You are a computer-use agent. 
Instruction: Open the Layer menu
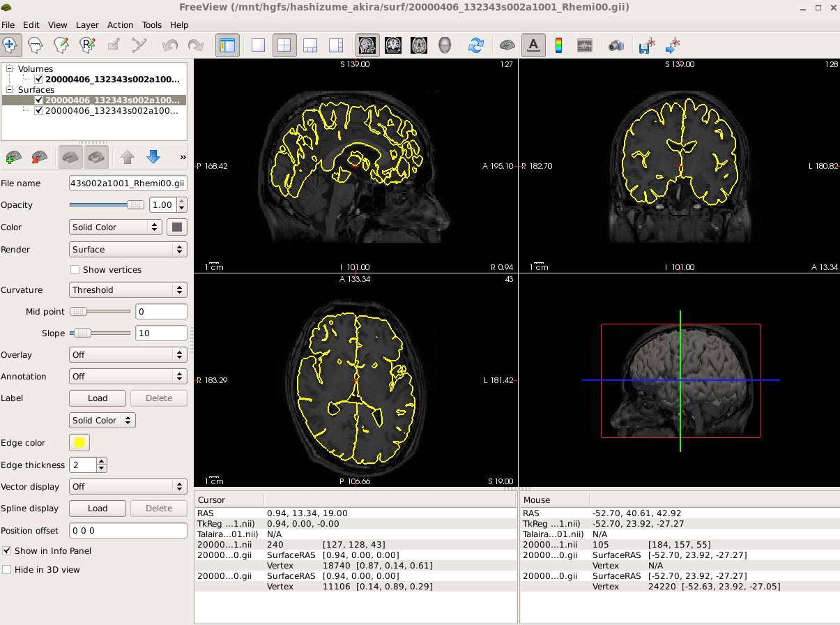click(x=87, y=24)
